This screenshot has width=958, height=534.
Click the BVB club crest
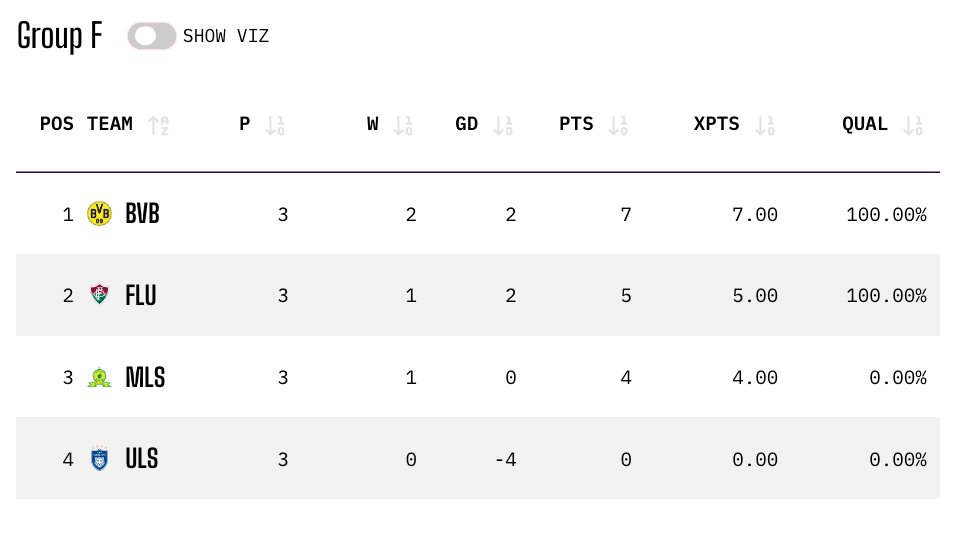[x=99, y=214]
